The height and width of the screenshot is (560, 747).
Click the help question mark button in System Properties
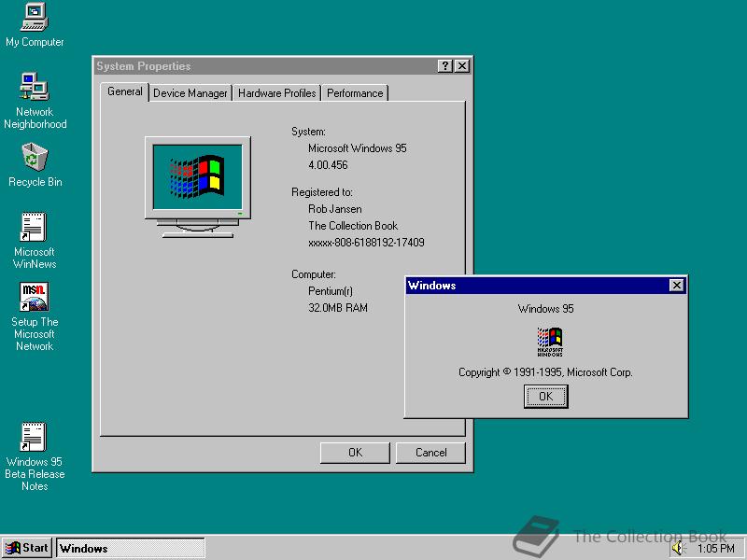tap(444, 66)
